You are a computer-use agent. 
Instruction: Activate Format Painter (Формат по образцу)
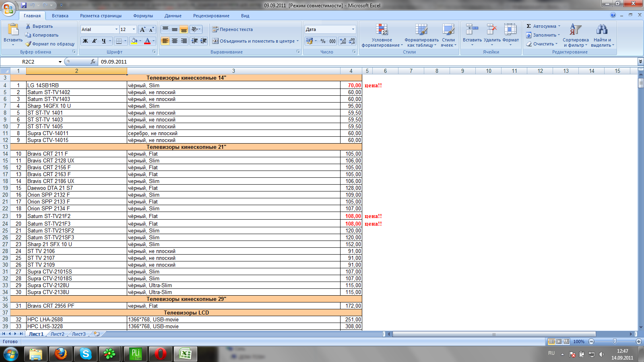[50, 44]
